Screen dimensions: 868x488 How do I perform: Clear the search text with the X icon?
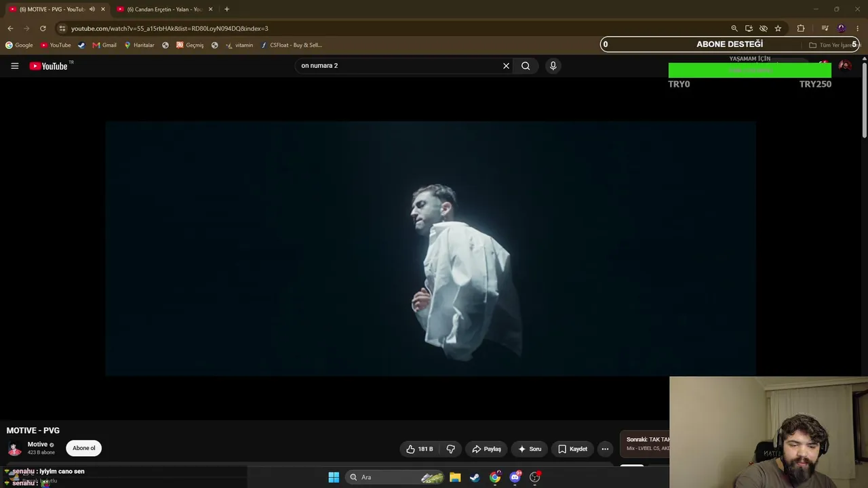506,66
